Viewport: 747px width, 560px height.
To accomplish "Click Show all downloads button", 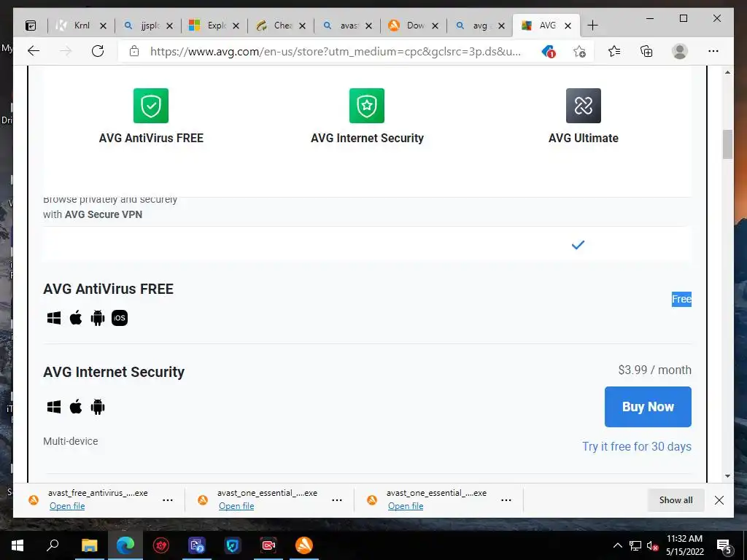I will point(676,500).
